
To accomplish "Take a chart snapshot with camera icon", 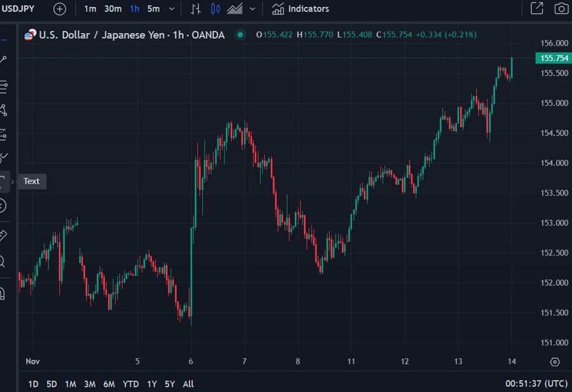I will tap(561, 9).
